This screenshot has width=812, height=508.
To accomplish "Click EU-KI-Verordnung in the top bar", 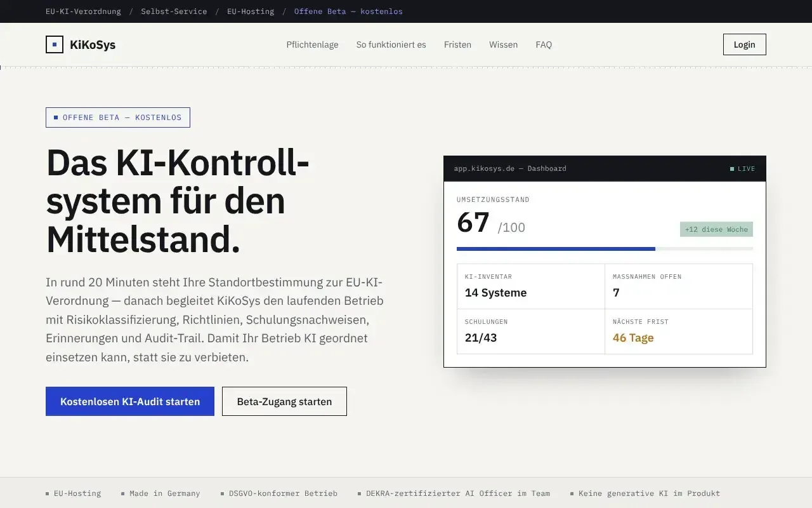I will point(83,11).
